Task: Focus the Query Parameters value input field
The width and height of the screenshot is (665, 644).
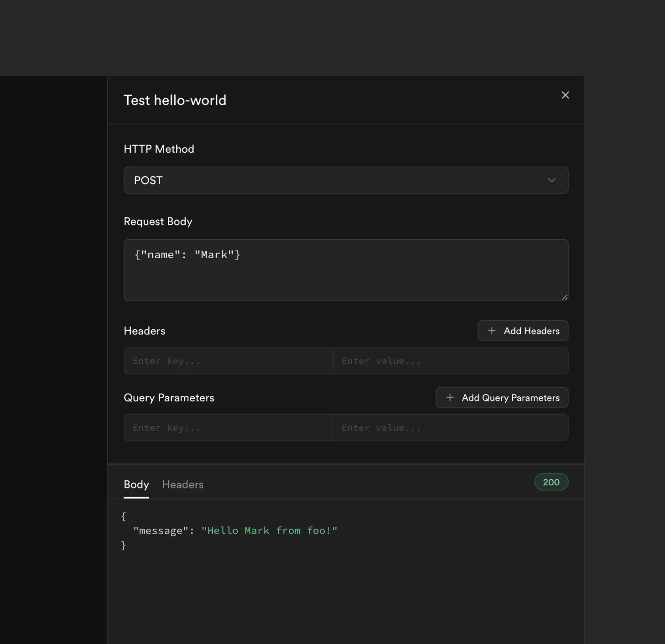Action: [x=451, y=428]
